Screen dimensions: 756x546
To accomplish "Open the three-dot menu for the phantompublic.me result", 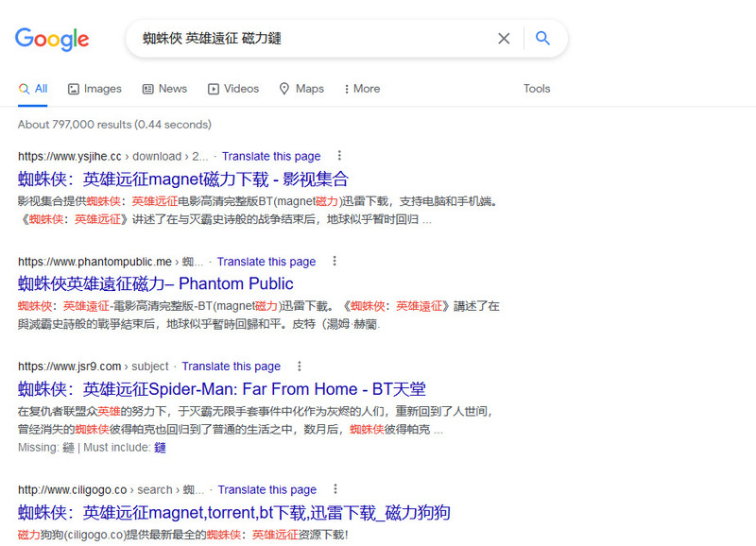I will [x=335, y=261].
